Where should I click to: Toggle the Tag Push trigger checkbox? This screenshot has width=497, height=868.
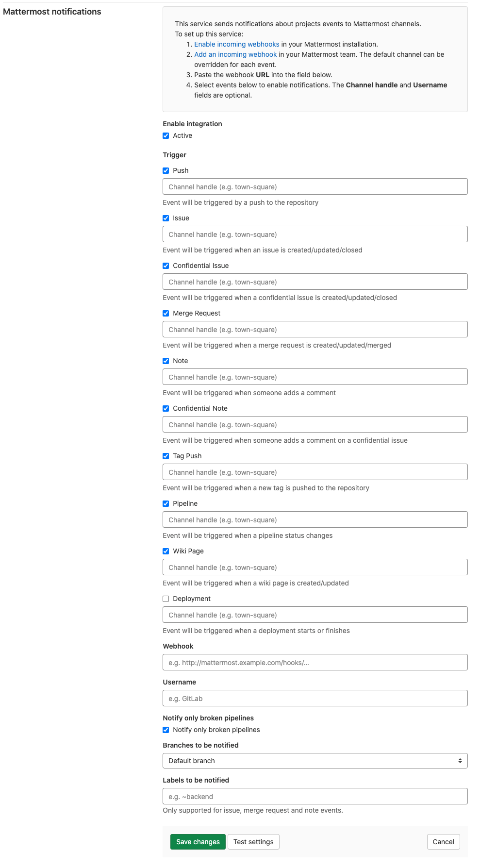click(x=166, y=456)
